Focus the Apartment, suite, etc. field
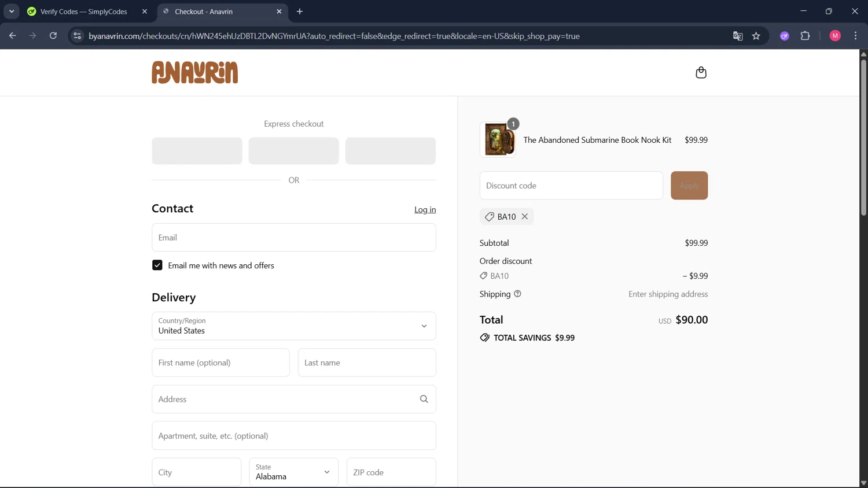Viewport: 868px width, 488px height. tap(294, 436)
